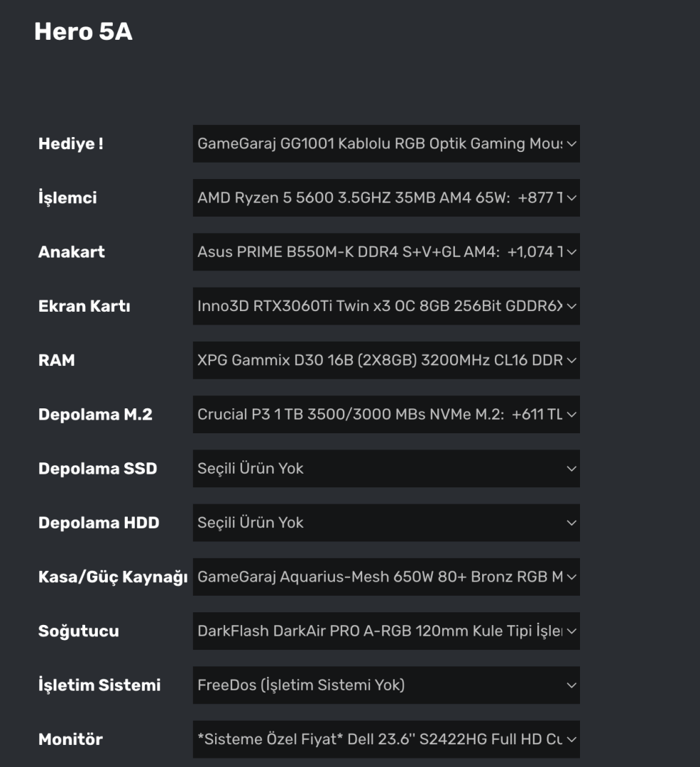This screenshot has height=767, width=700.
Task: Click the chevron arrow on Depolama SSD
Action: pos(572,469)
